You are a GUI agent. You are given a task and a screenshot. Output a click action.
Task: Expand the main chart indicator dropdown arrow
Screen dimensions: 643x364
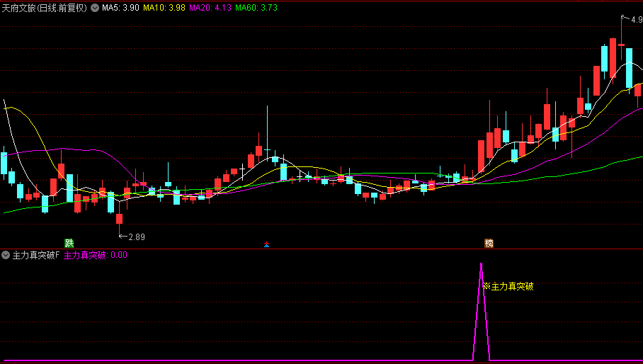[x=95, y=8]
